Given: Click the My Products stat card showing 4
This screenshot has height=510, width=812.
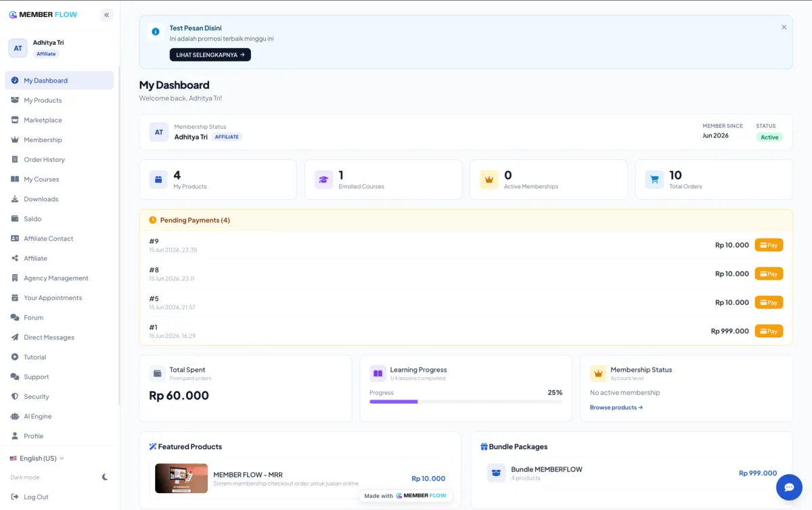Looking at the screenshot, I should (x=218, y=179).
